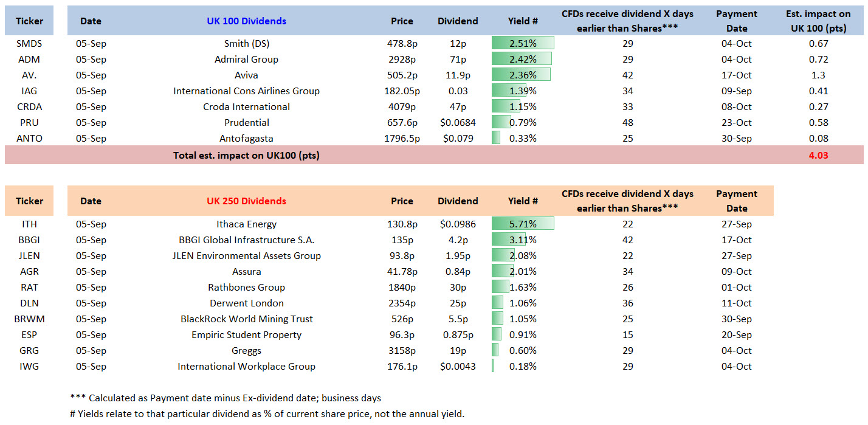Click the Empiric Student Property cell
868x425 pixels.
(x=246, y=335)
